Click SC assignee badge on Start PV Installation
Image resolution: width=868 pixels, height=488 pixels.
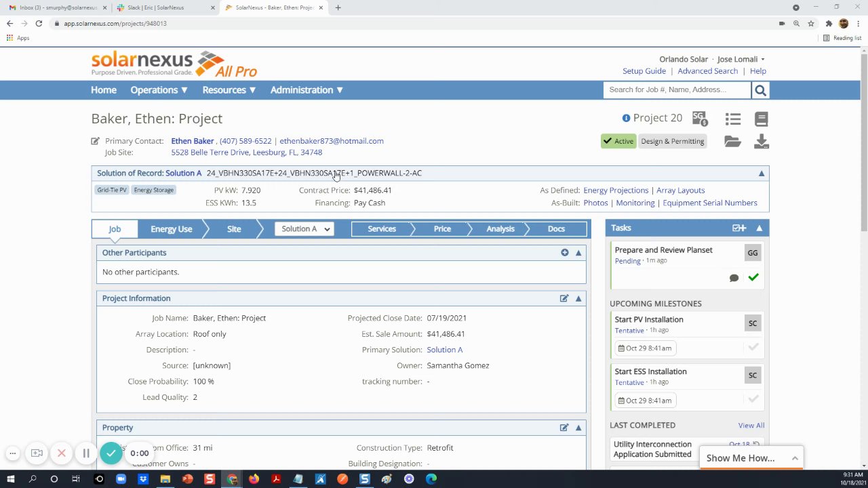[753, 323]
